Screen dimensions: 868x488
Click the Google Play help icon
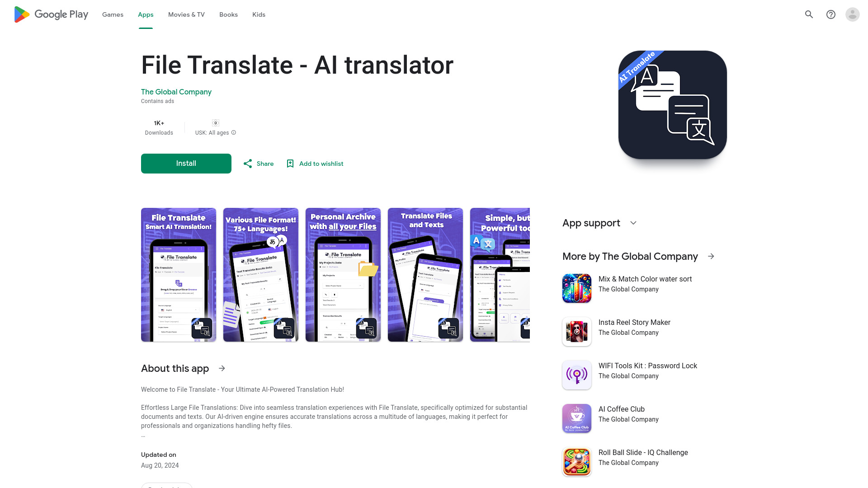pyautogui.click(x=831, y=14)
